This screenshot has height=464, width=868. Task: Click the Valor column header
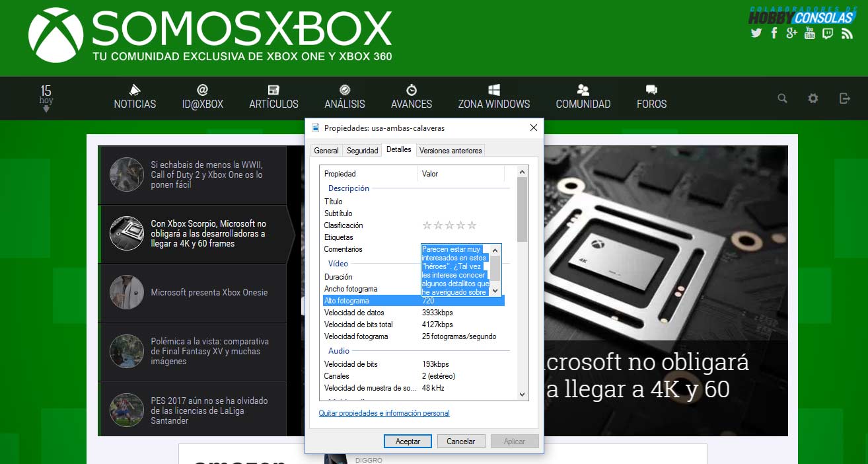pyautogui.click(x=462, y=174)
